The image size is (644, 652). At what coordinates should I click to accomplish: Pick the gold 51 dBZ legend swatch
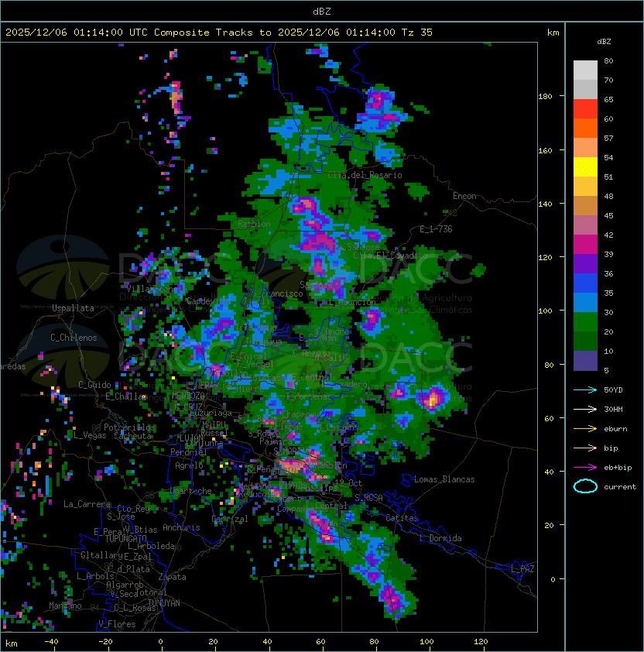[x=585, y=187]
